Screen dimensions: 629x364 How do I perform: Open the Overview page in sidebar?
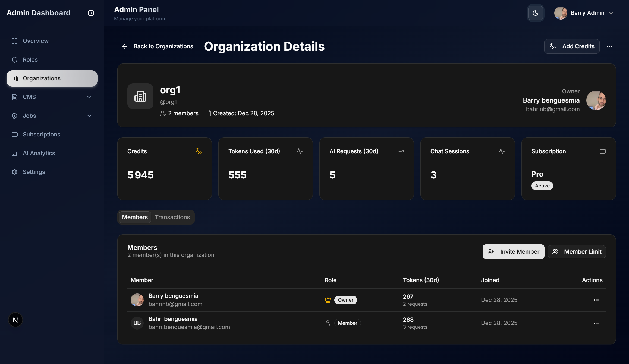click(x=52, y=41)
